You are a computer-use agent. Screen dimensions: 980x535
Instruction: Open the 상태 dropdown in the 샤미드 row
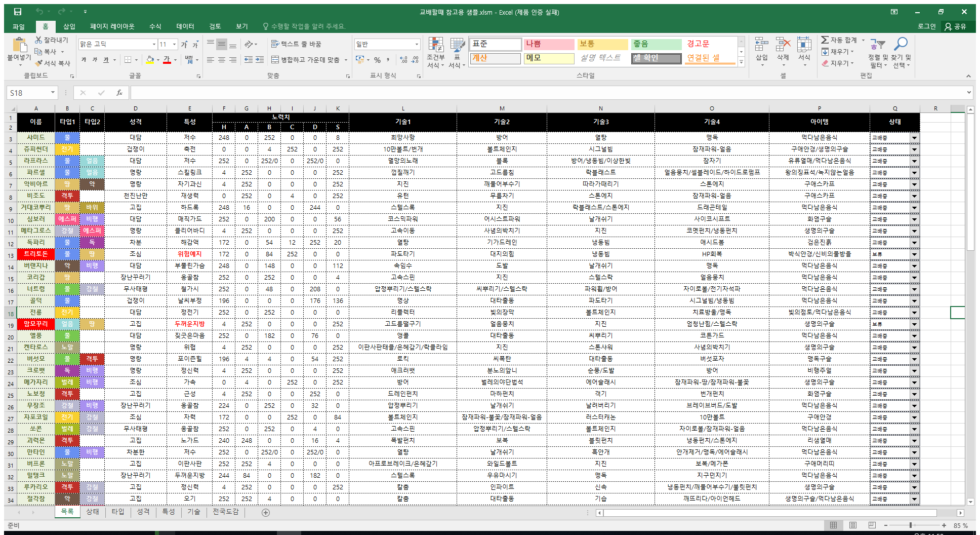[x=914, y=137]
